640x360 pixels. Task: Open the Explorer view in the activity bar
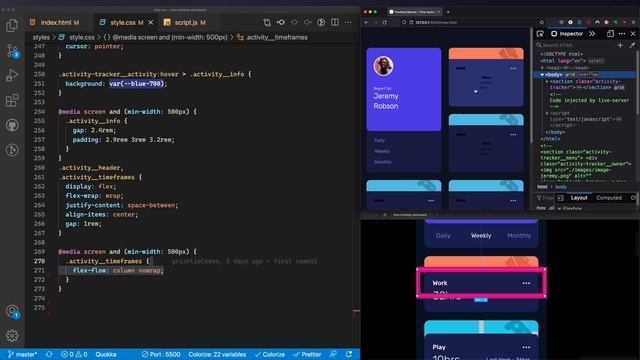(x=12, y=26)
